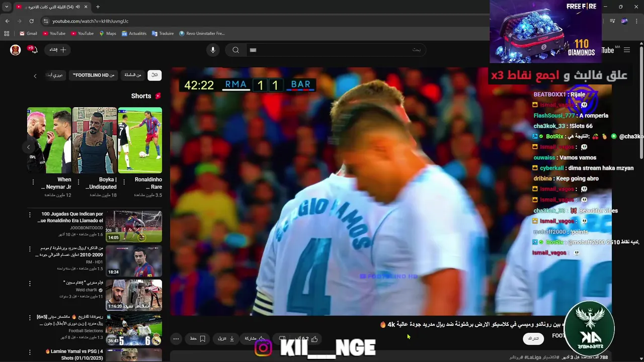Screen dimensions: 644x362
Task: Open the 100 Jugadas Ronaldinho video thumbnail
Action: (x=134, y=226)
